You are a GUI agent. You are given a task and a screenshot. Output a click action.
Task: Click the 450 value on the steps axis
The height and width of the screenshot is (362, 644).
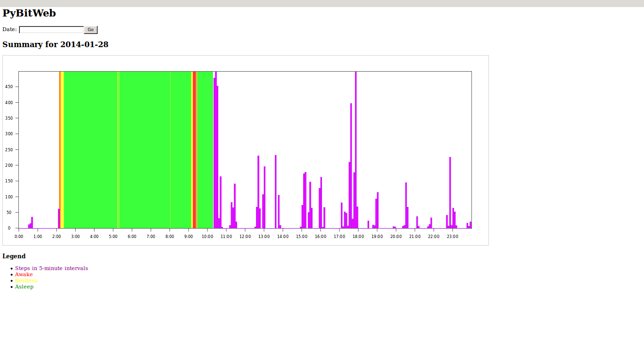[9, 87]
